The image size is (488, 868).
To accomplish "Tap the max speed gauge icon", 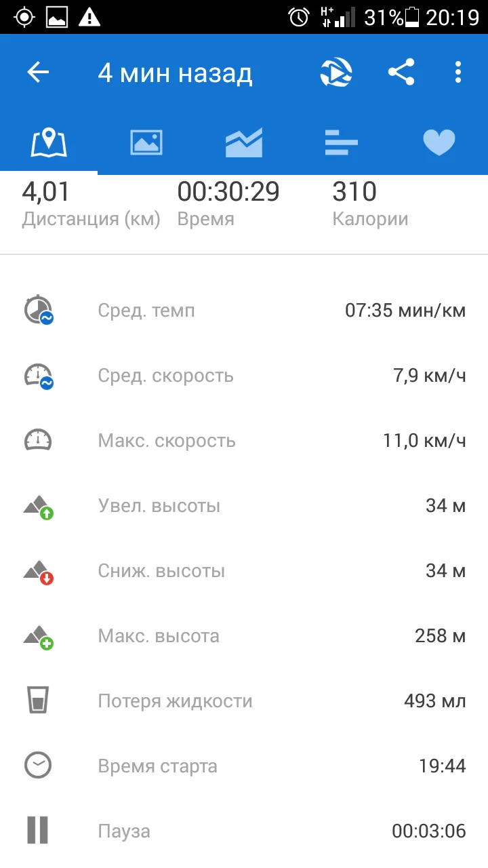I will click(x=39, y=441).
